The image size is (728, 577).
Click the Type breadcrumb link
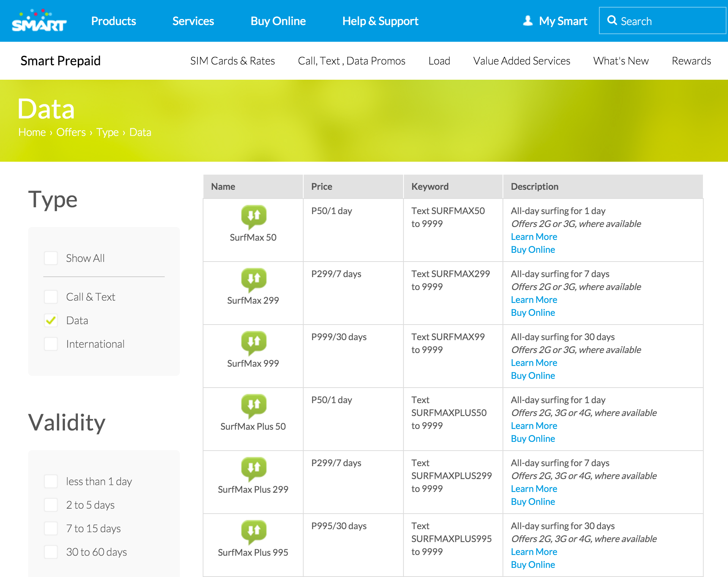(107, 132)
